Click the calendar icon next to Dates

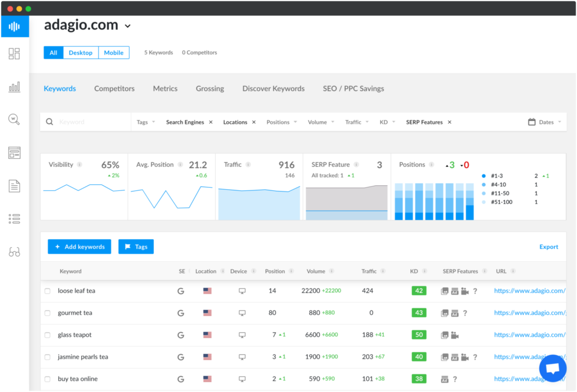pyautogui.click(x=532, y=122)
